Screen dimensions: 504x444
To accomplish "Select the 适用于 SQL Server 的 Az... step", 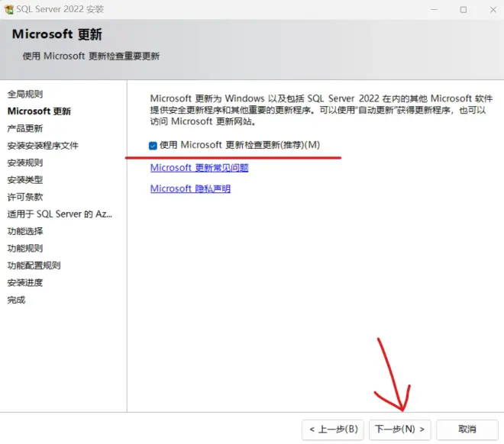I will 60,214.
